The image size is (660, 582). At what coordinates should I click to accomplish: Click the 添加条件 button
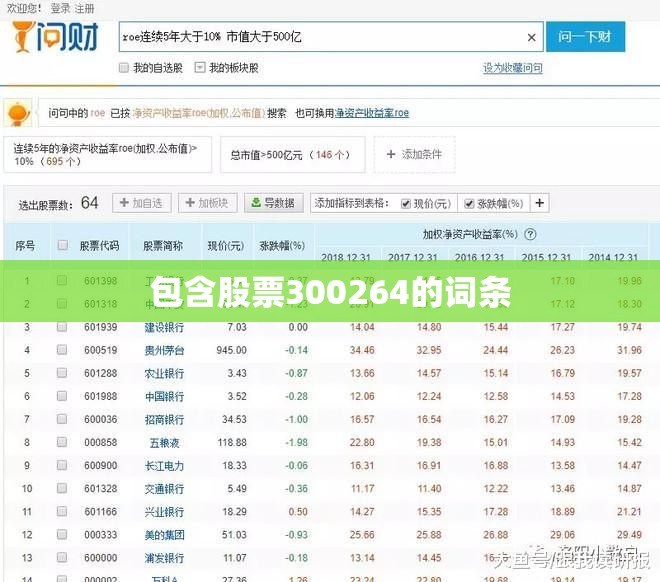[x=415, y=154]
